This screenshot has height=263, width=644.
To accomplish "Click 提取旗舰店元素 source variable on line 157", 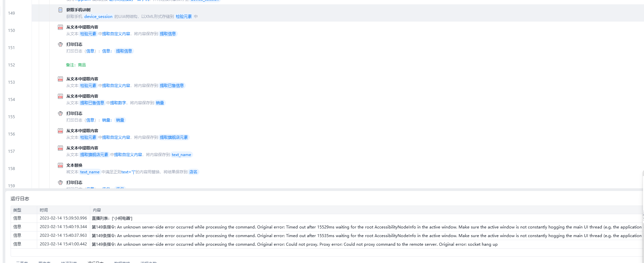I will tap(94, 155).
